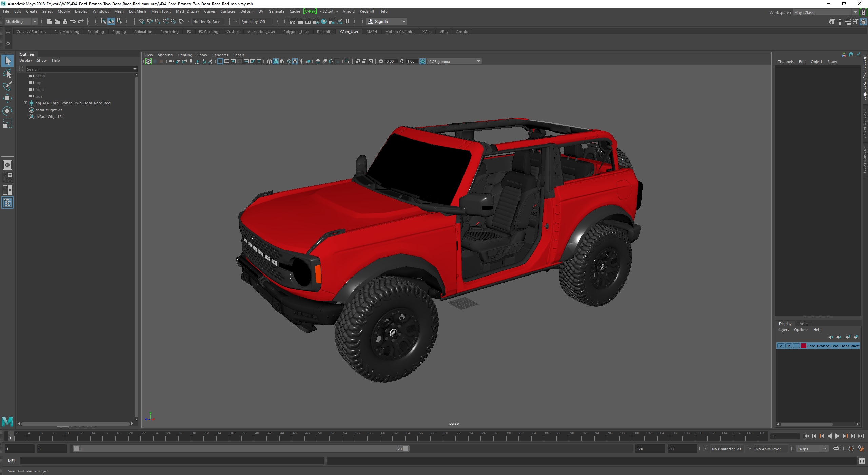Create layer from selected objects icon

pyautogui.click(x=856, y=337)
